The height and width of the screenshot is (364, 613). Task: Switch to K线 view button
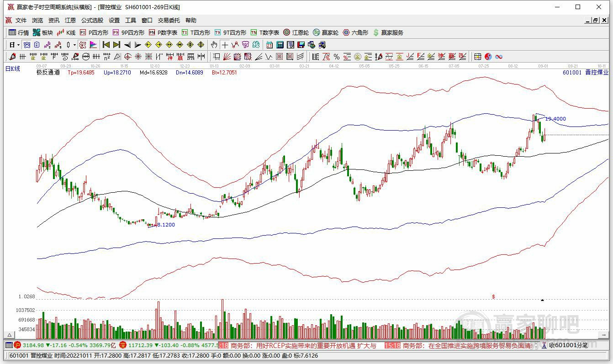click(66, 32)
